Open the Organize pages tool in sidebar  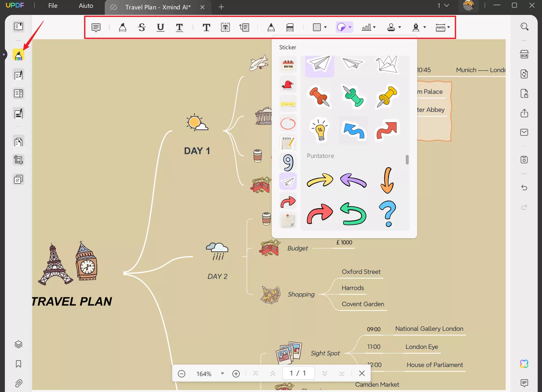[18, 142]
